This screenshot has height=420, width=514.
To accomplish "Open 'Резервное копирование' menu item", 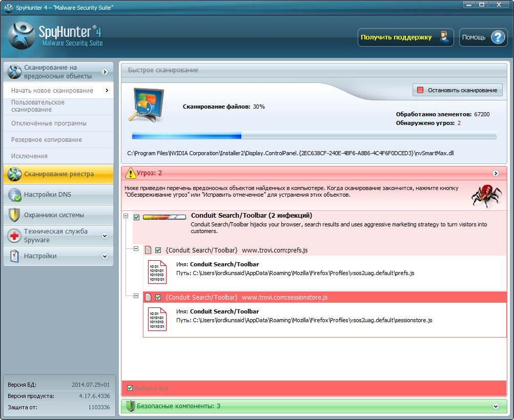I will pyautogui.click(x=58, y=139).
